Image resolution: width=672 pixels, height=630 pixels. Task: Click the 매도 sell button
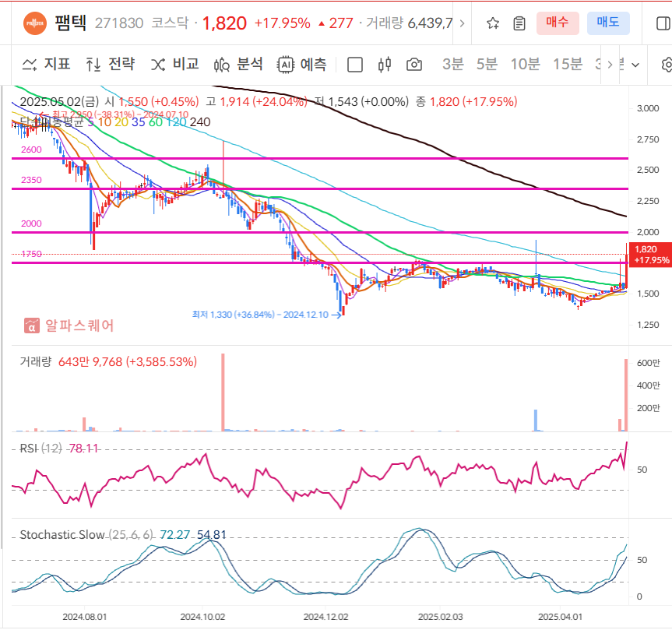[608, 23]
